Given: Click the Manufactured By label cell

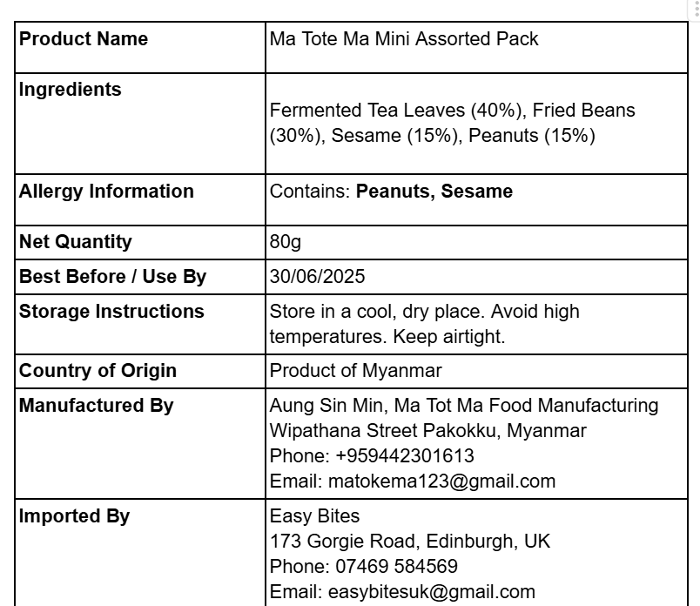Looking at the screenshot, I should click(x=140, y=443).
